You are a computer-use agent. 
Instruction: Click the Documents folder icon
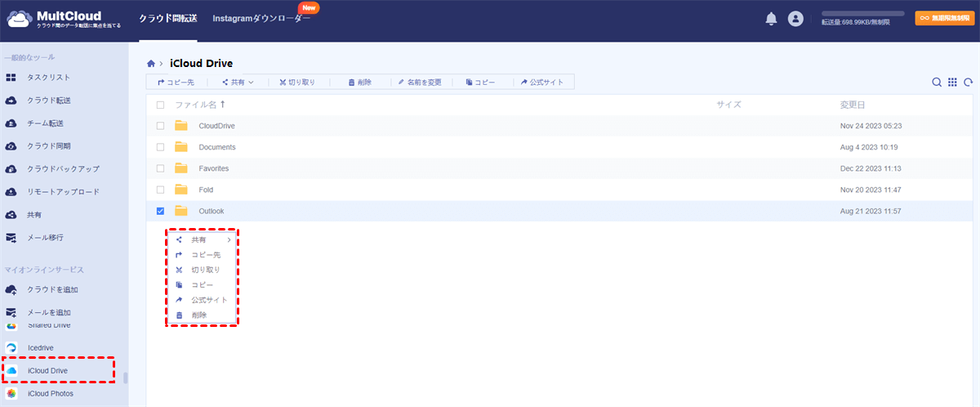tap(181, 147)
